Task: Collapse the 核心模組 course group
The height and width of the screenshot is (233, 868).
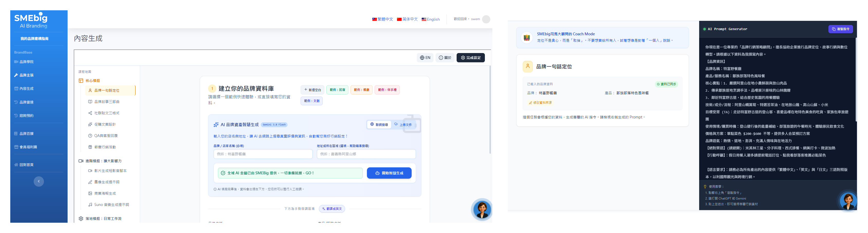Action: point(89,81)
